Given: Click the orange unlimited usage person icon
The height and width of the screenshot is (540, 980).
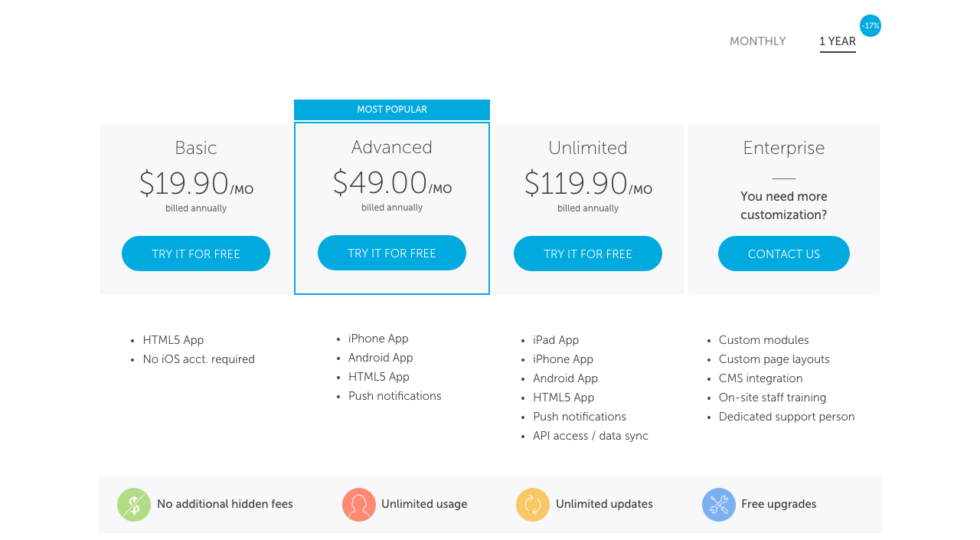Looking at the screenshot, I should tap(359, 505).
